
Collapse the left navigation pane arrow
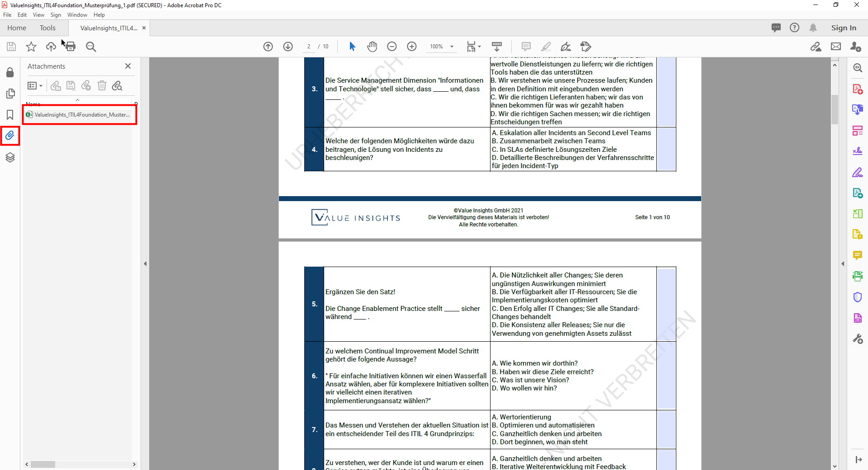pyautogui.click(x=145, y=263)
